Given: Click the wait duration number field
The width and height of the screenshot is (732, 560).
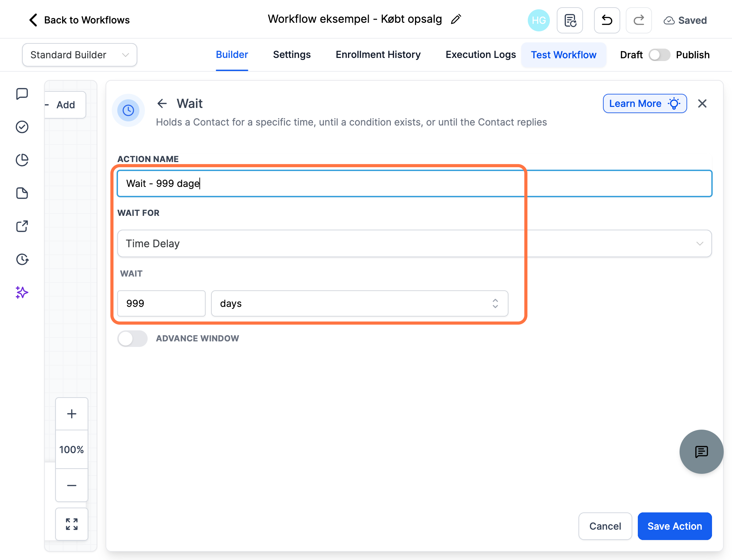Looking at the screenshot, I should (x=161, y=303).
